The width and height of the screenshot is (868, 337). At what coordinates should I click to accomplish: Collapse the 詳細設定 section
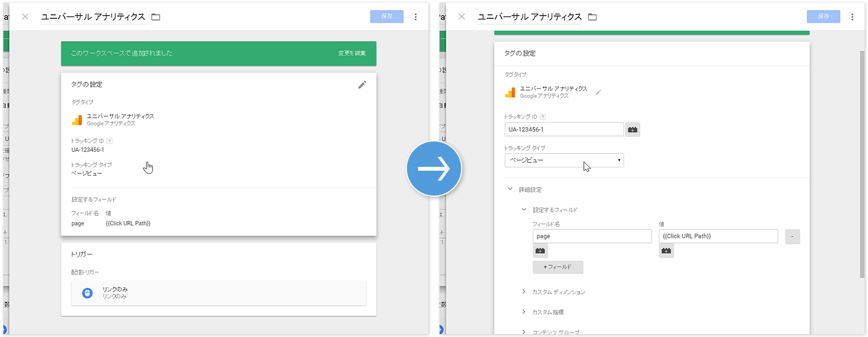pos(510,189)
